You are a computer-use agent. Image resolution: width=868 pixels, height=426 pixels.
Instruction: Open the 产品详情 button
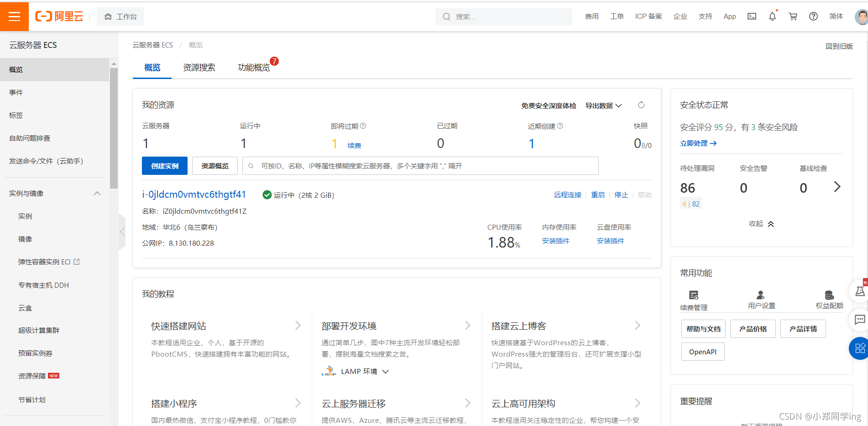click(803, 329)
